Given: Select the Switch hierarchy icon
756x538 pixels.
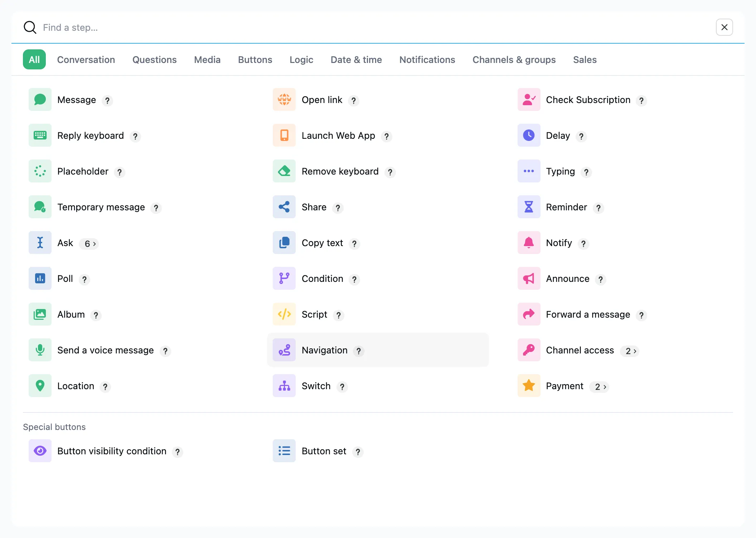Looking at the screenshot, I should (x=284, y=386).
